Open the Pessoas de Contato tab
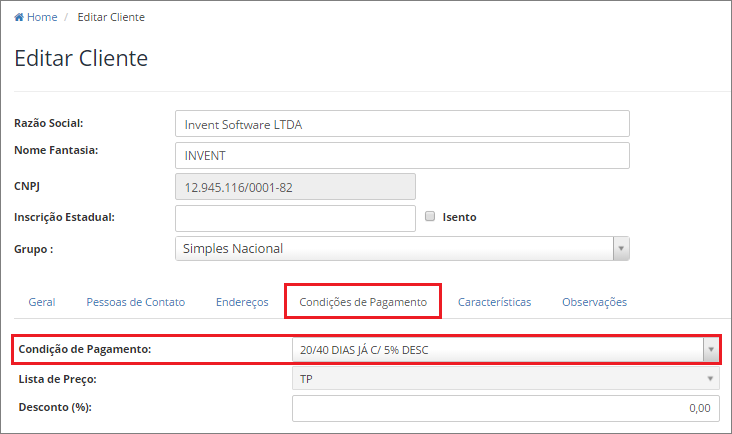 point(135,302)
